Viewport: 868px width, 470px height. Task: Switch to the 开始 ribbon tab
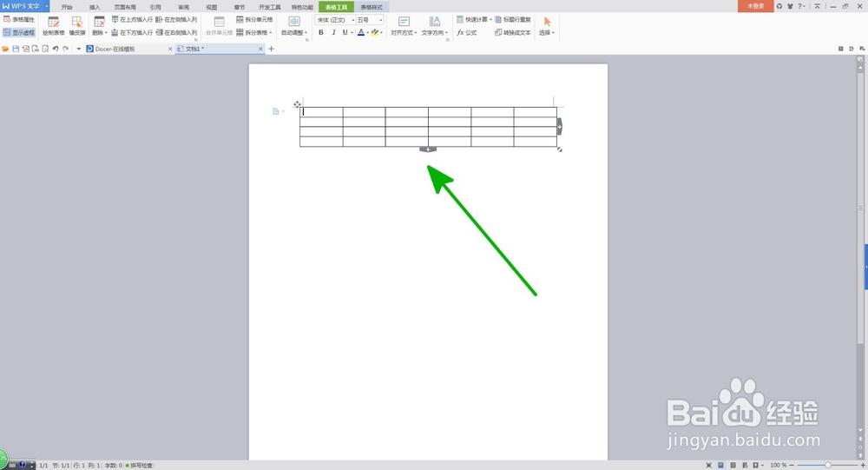click(67, 7)
